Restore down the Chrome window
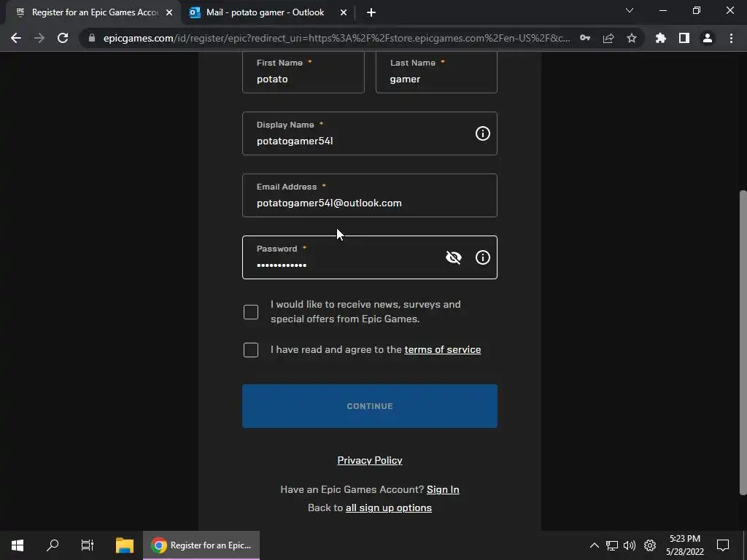This screenshot has height=560, width=747. click(x=697, y=10)
